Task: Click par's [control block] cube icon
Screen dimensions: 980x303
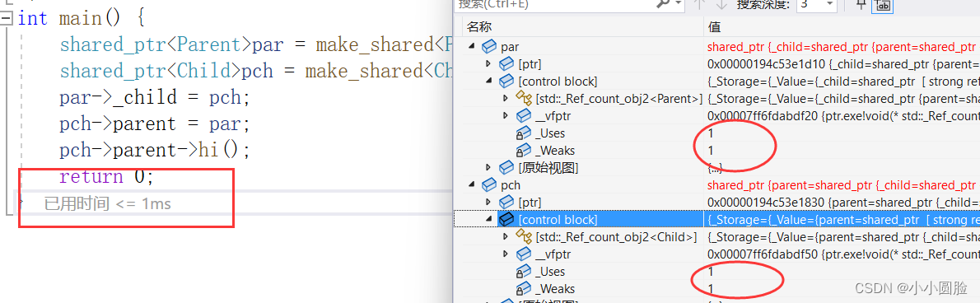Action: point(506,82)
